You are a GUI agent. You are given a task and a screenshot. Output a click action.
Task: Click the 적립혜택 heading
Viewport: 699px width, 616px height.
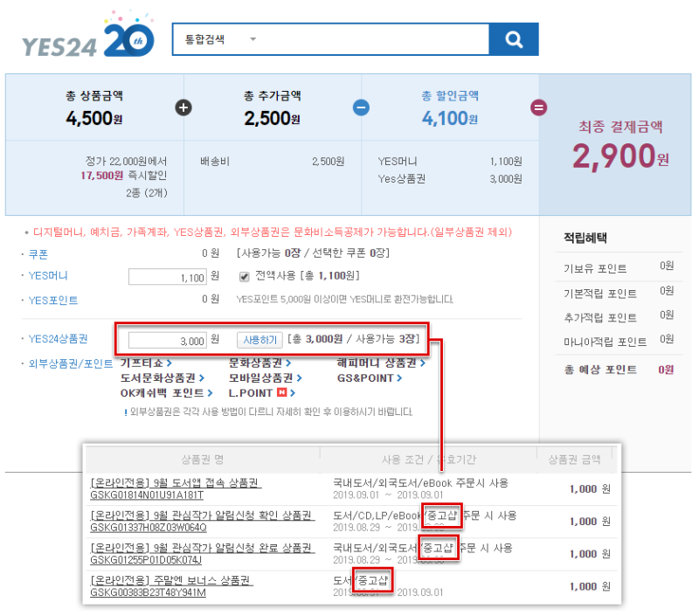[x=585, y=238]
